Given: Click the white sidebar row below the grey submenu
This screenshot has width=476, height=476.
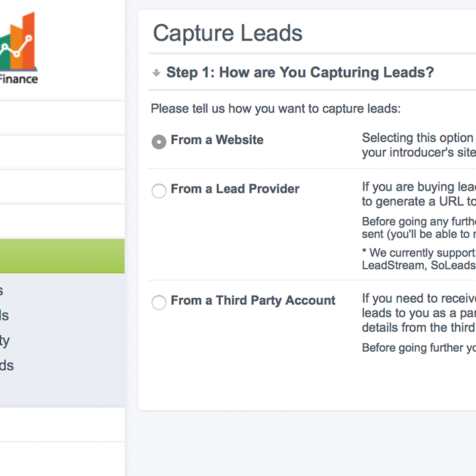Looking at the screenshot, I should (x=62, y=424).
